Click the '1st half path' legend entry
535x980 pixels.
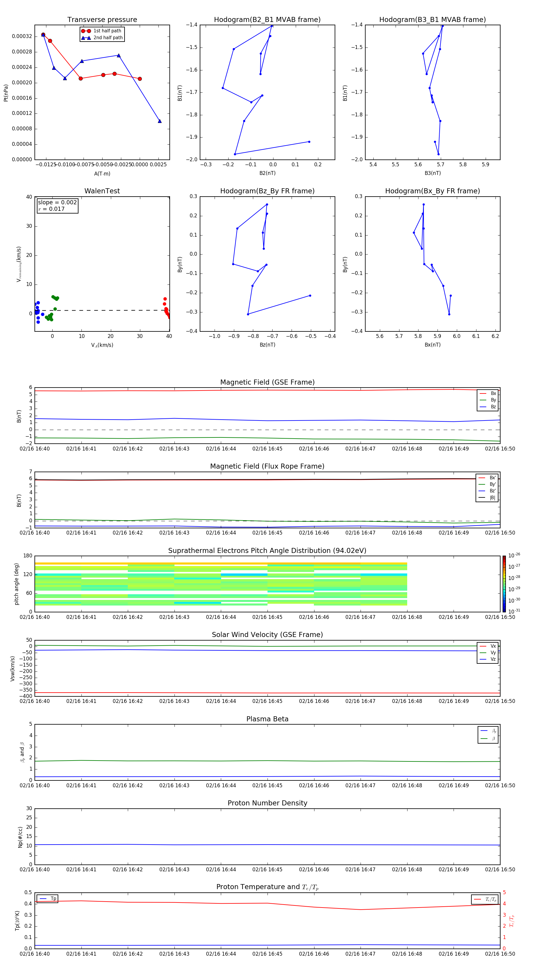tap(102, 31)
